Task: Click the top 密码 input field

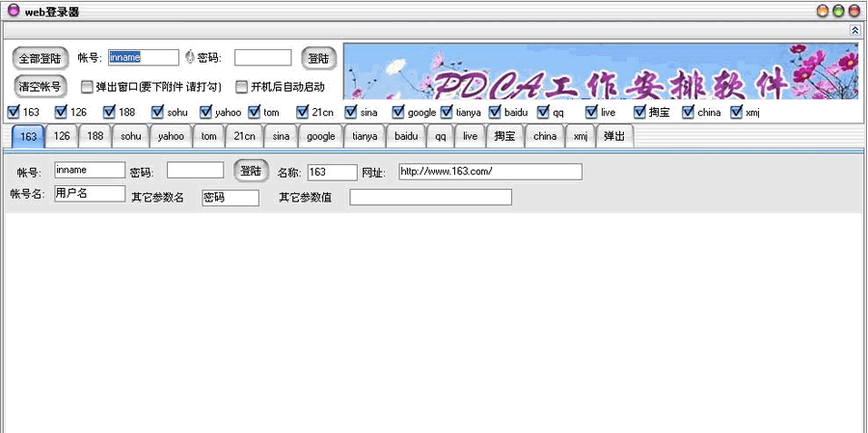Action: [263, 58]
